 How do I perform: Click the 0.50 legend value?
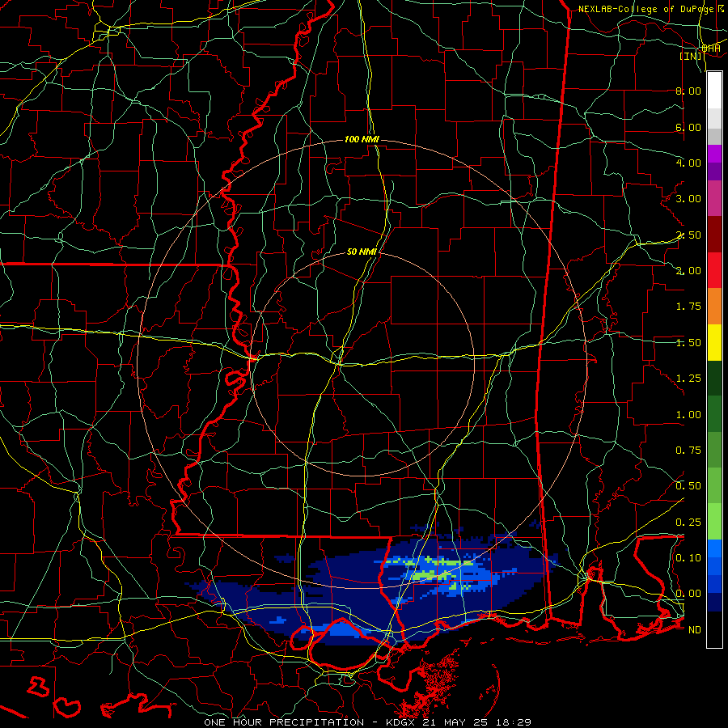688,486
